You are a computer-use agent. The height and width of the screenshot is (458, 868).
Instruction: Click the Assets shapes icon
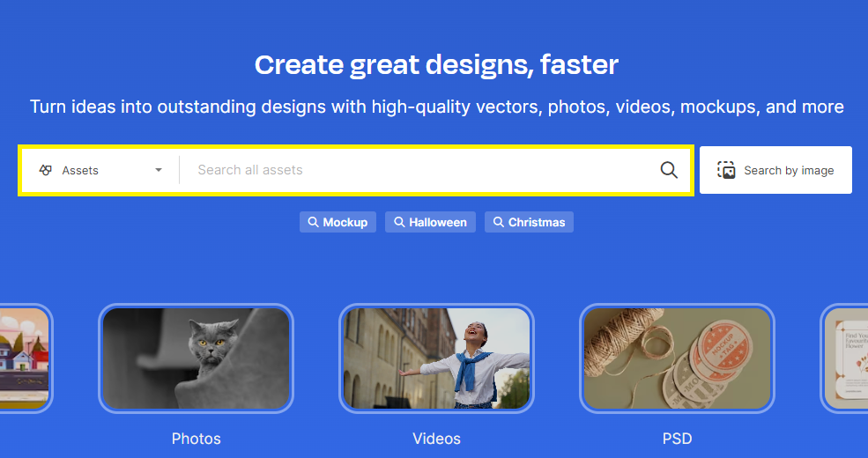pos(46,170)
